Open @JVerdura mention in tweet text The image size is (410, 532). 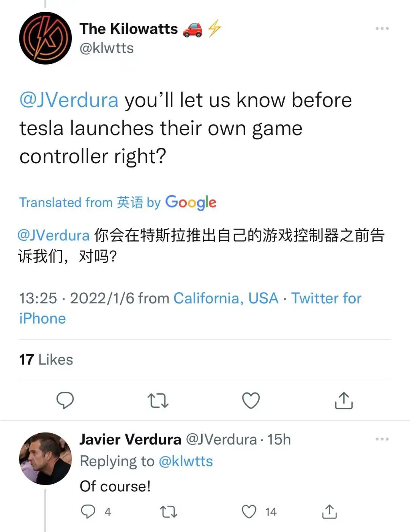click(69, 100)
